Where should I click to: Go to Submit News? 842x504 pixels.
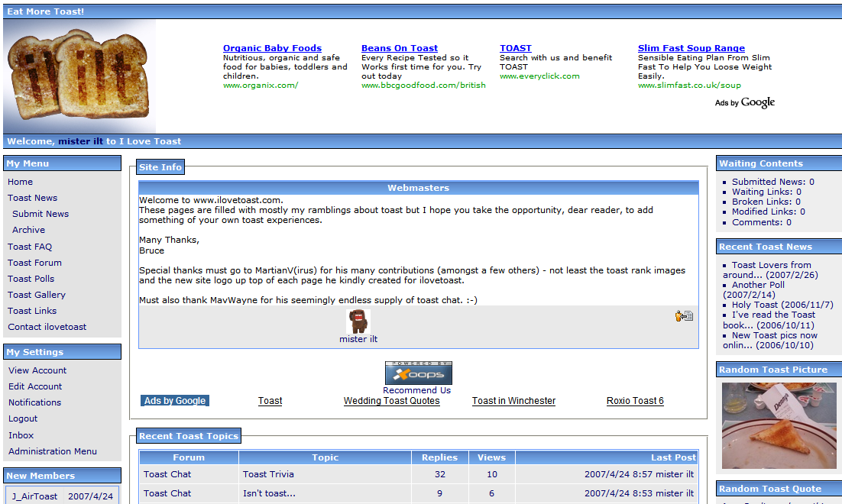(40, 214)
